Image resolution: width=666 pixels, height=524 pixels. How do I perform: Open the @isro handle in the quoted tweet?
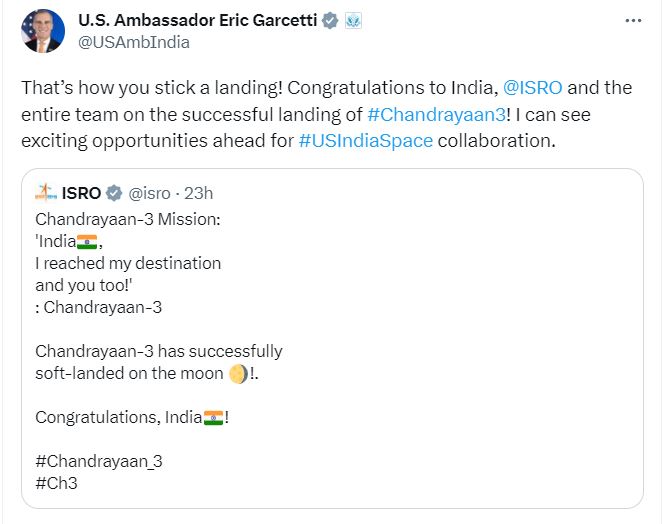[x=149, y=193]
